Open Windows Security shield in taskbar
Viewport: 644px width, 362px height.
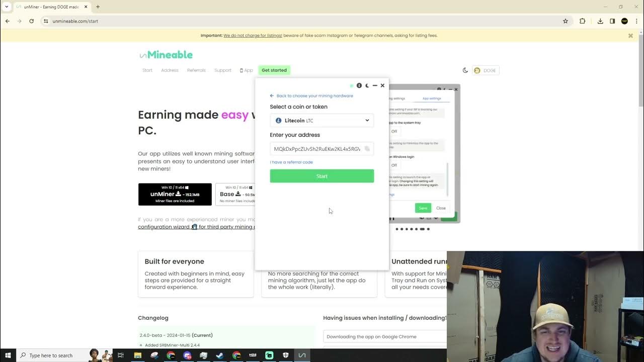pos(286,355)
